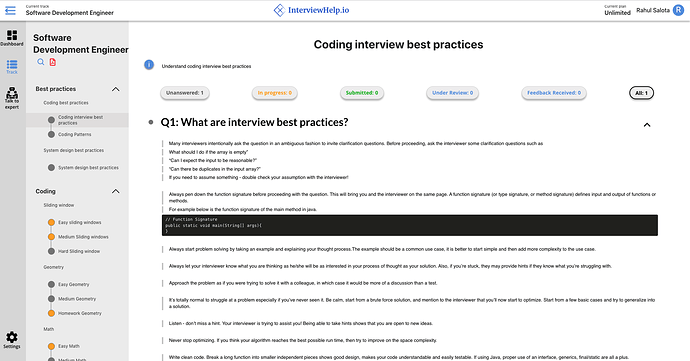The image size is (690, 361).
Task: Filter by In progress: 0
Action: 275,93
